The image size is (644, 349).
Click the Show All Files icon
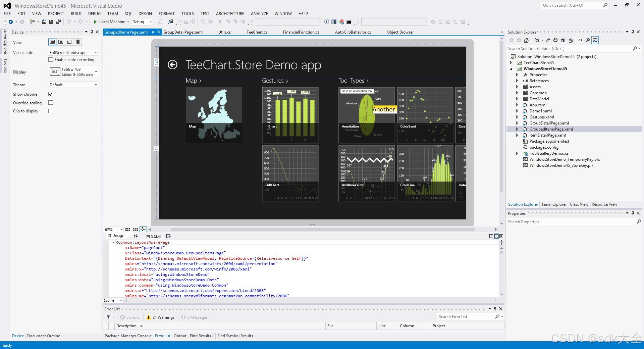tap(571, 40)
